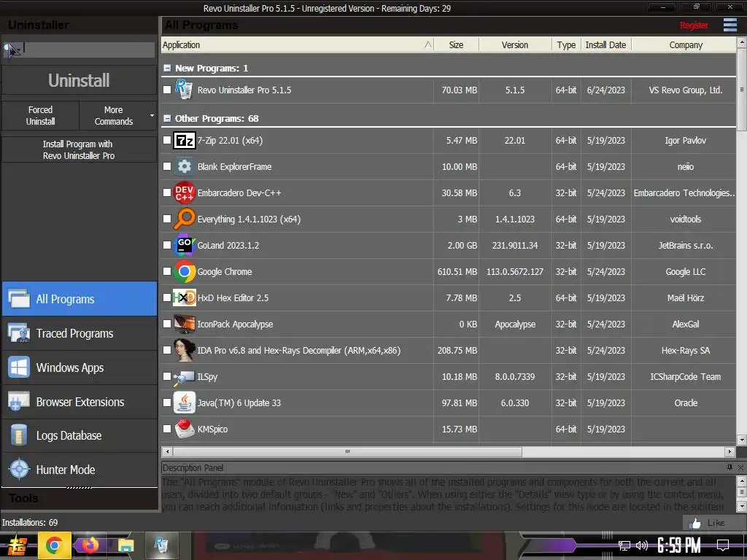Image resolution: width=747 pixels, height=560 pixels.
Task: Click Revo Uninstaller taskbar icon
Action: click(x=161, y=545)
